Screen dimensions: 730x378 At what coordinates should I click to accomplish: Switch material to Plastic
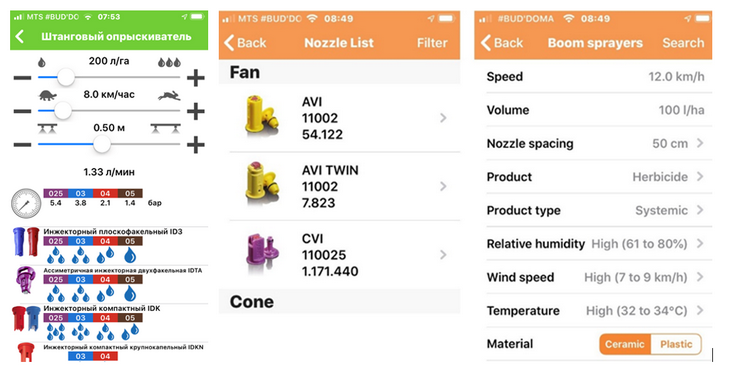click(676, 344)
